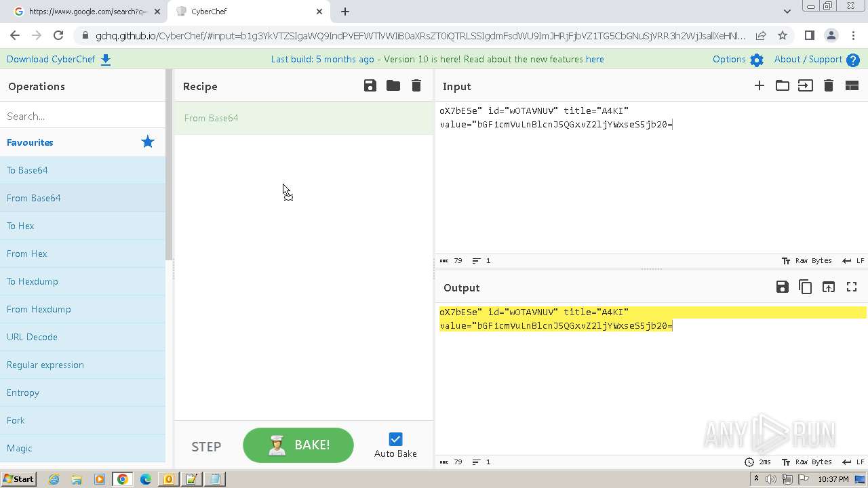Load a recipe via the folder icon
This screenshot has width=868, height=488.
(393, 85)
